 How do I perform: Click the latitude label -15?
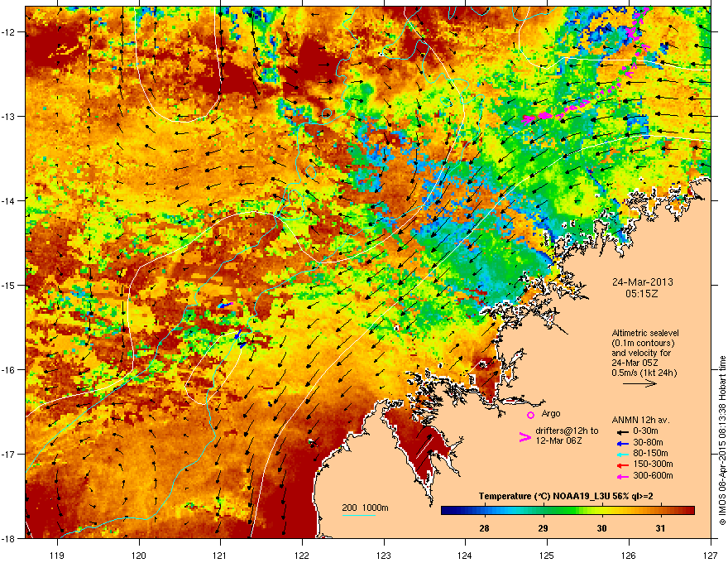8,285
